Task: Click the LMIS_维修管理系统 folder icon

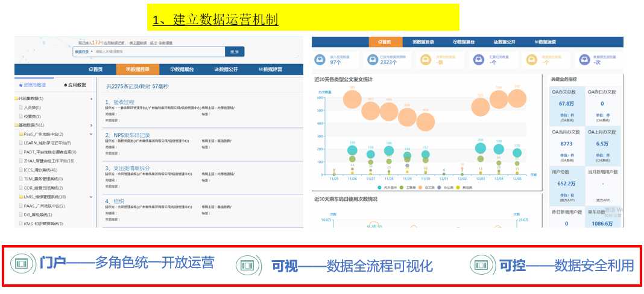Action: 21,197
